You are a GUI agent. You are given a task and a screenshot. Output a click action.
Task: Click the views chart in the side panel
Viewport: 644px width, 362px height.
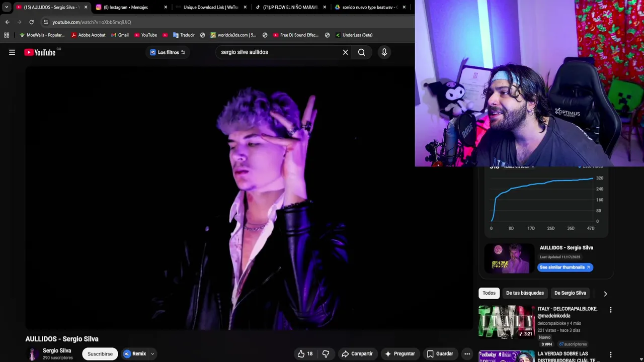(x=542, y=200)
